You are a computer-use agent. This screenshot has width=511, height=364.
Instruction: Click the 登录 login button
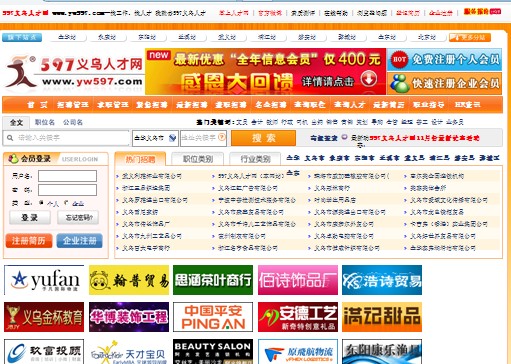click(x=30, y=218)
